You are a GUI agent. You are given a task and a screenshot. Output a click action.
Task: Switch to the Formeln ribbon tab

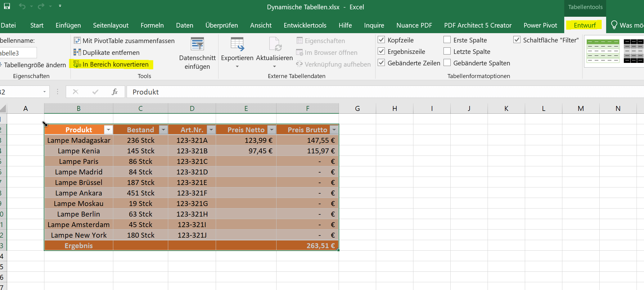pos(152,25)
